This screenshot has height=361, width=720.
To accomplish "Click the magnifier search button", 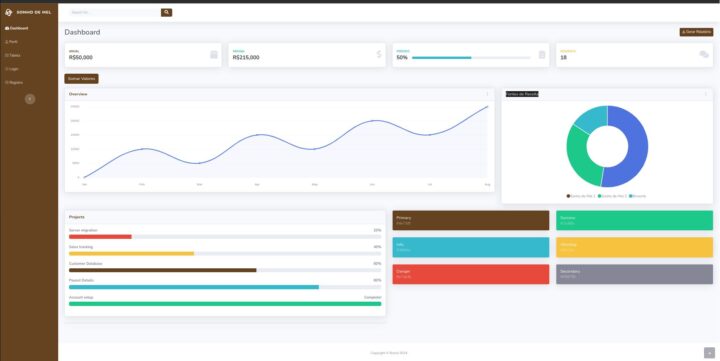I will tap(166, 12).
